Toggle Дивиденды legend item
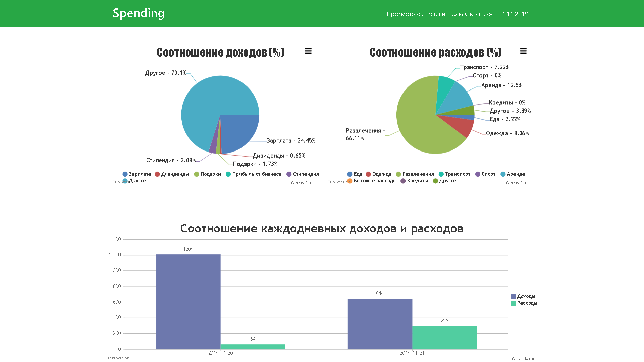Image resolution: width=644 pixels, height=362 pixels. 175,174
